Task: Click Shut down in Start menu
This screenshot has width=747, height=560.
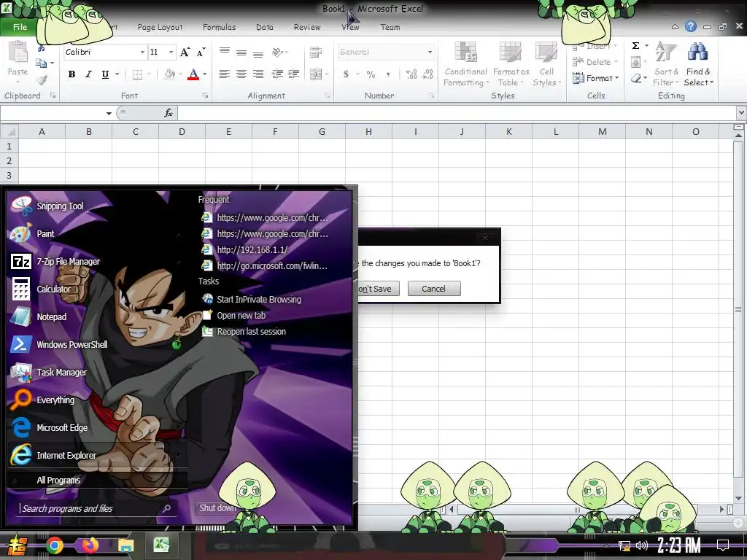Action: pos(217,507)
